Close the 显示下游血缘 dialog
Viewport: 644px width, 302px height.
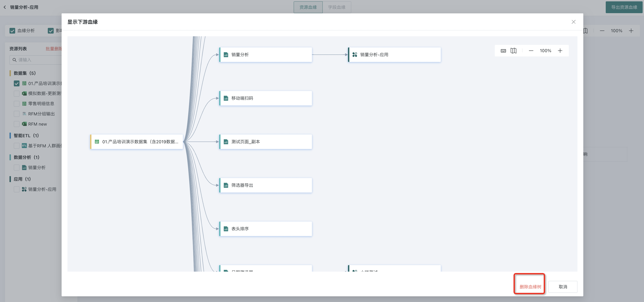(573, 22)
